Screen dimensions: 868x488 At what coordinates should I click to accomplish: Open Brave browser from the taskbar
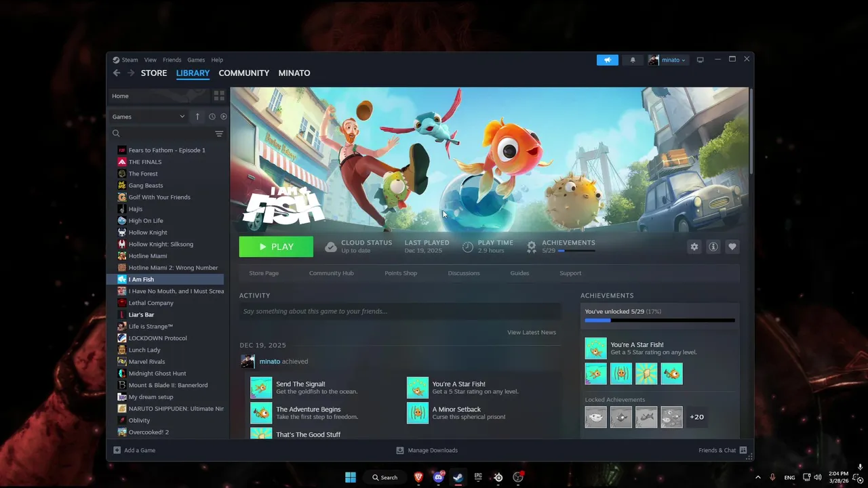[418, 477]
